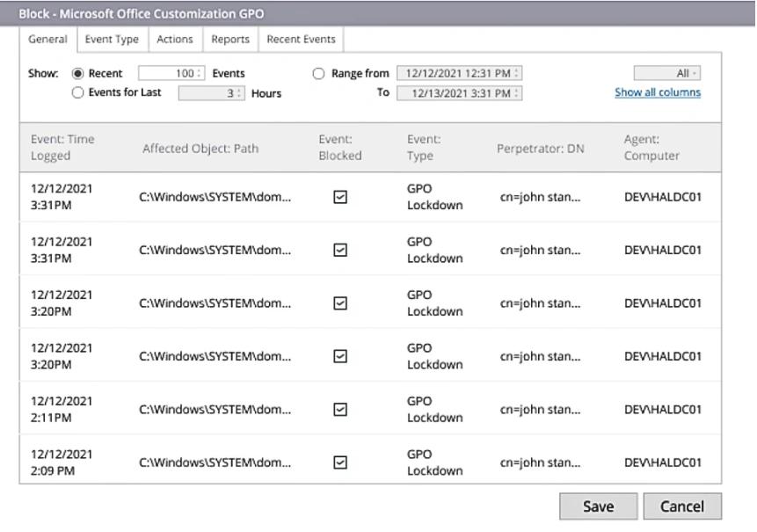Screen dimensions: 757x532
Task: Click DEV\HALDC01 in the 2:11PM row
Action: [662, 410]
